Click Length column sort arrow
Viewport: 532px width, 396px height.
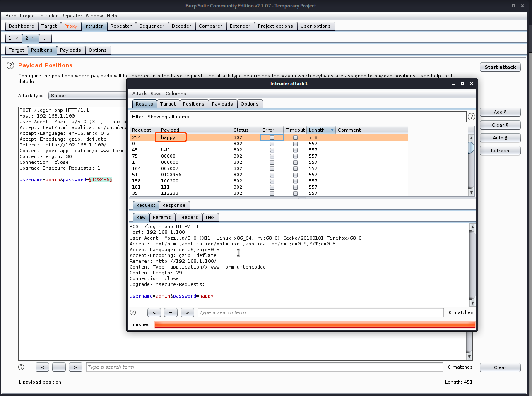point(332,130)
